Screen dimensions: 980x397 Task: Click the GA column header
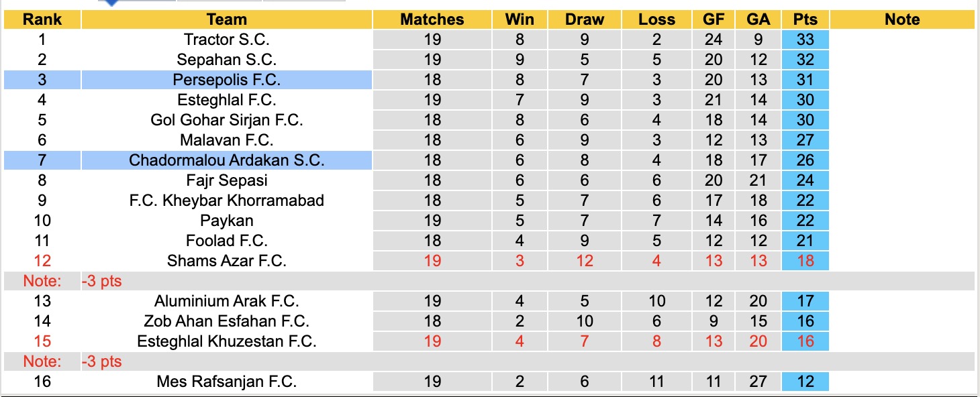point(758,19)
